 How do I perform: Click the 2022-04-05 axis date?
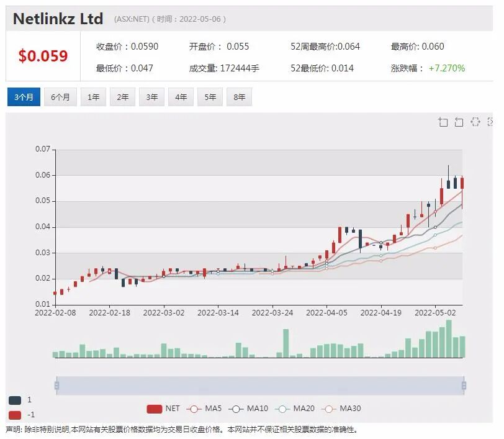coord(327,313)
